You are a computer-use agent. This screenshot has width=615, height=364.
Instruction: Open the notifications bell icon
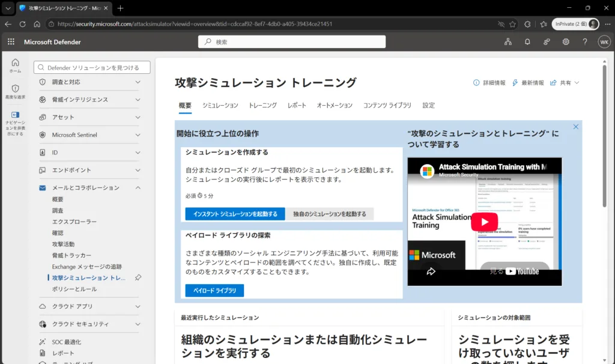click(527, 41)
